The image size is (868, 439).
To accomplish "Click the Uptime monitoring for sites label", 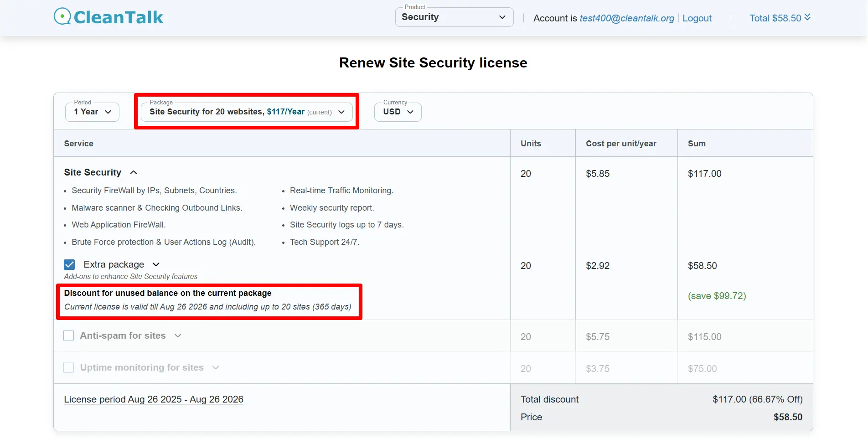I will click(x=142, y=367).
